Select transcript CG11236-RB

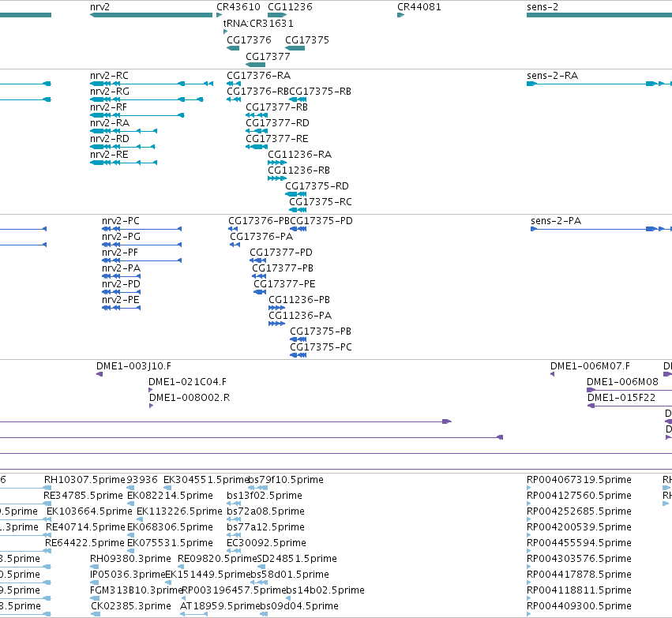(x=298, y=170)
